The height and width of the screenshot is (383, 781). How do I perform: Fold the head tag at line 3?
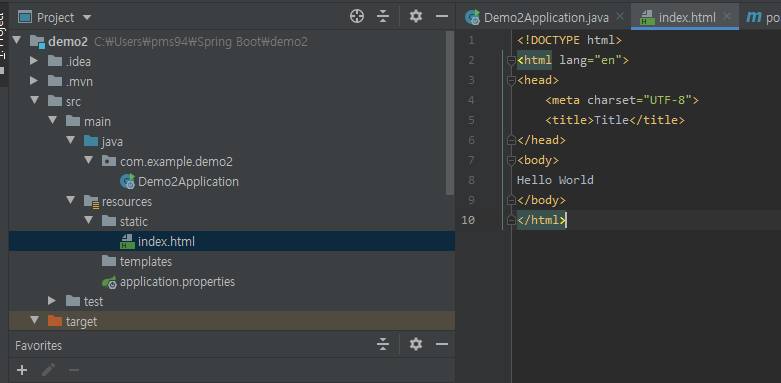[x=511, y=81]
